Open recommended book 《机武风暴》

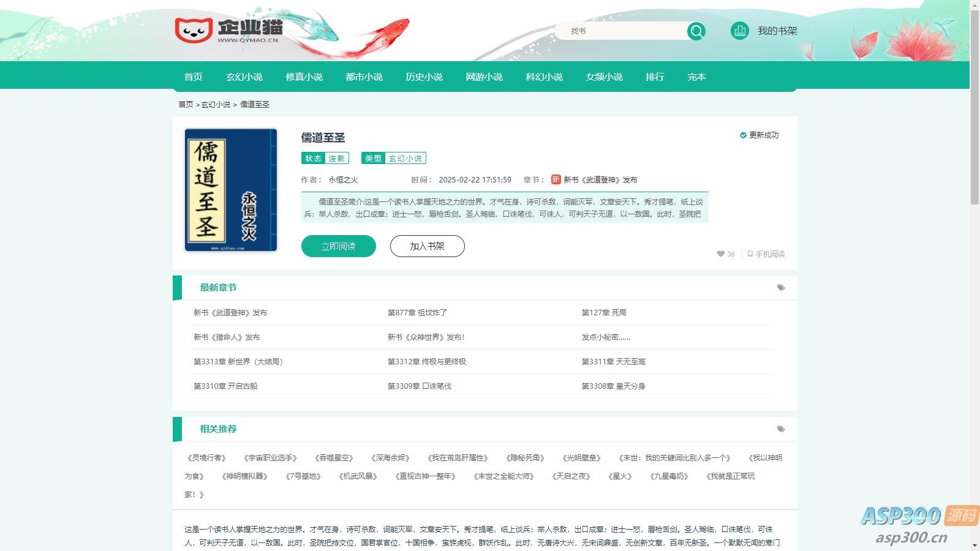point(358,476)
